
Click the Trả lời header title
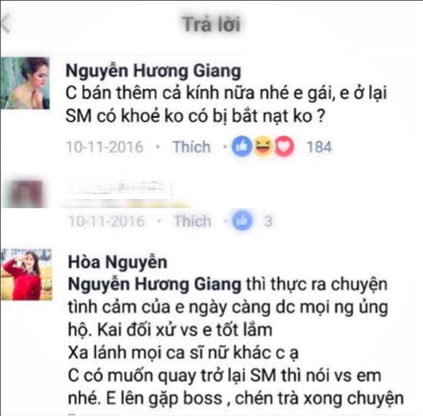211,24
